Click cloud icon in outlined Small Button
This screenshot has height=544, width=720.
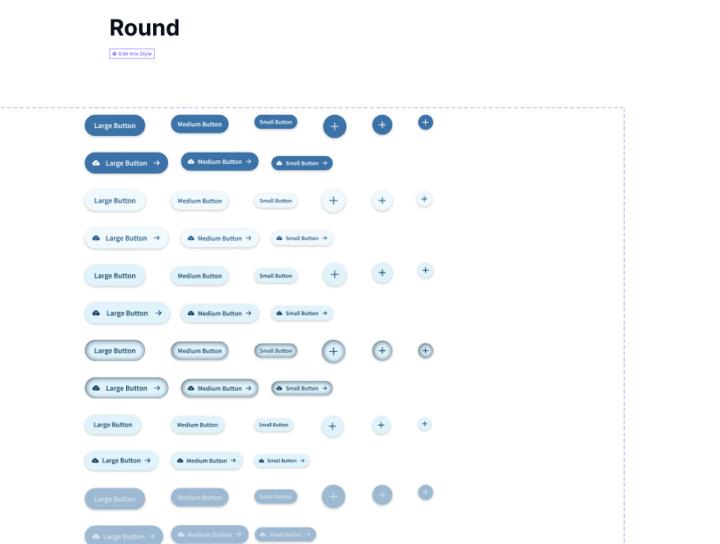point(279,388)
